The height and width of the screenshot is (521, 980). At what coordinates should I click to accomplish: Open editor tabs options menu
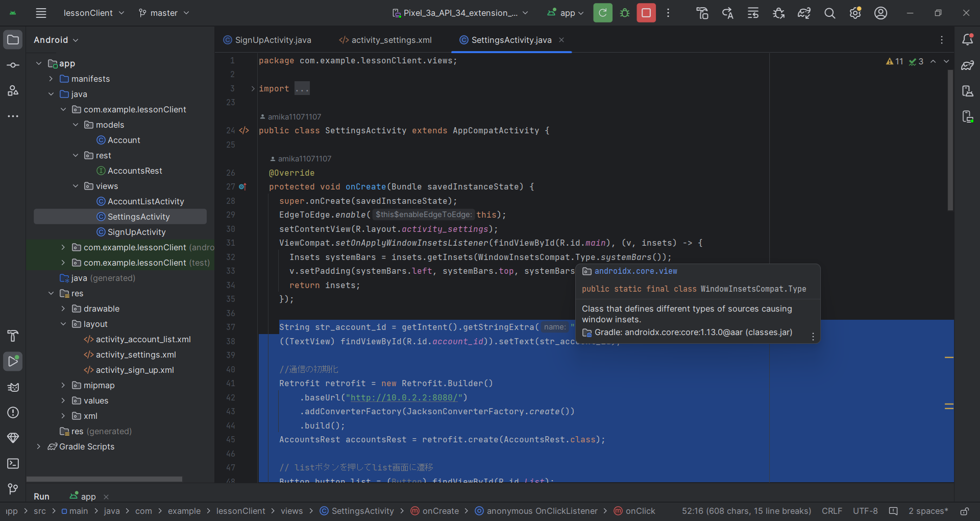pos(942,40)
